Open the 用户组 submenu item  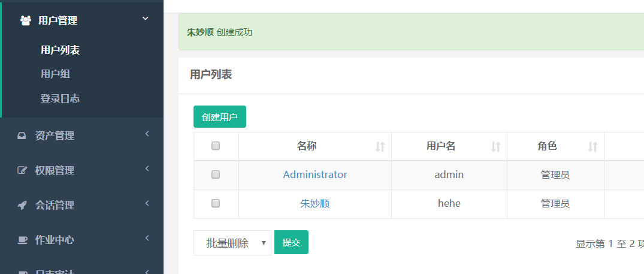pos(56,74)
